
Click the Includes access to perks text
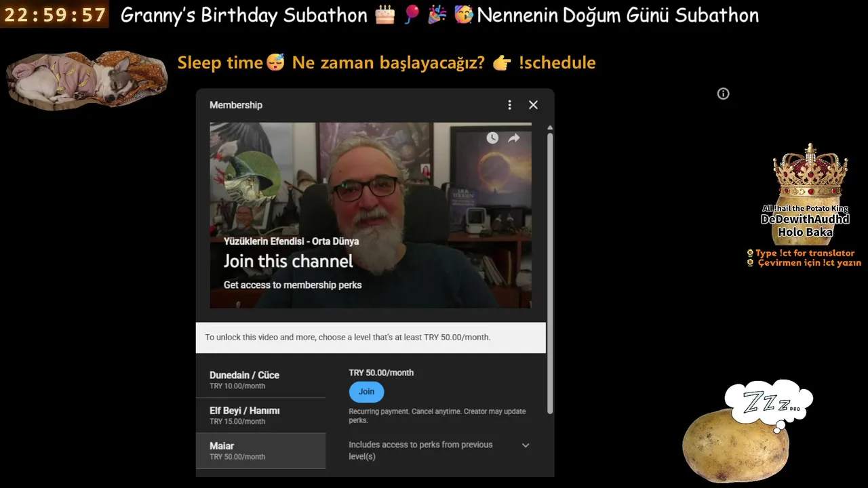tap(420, 451)
